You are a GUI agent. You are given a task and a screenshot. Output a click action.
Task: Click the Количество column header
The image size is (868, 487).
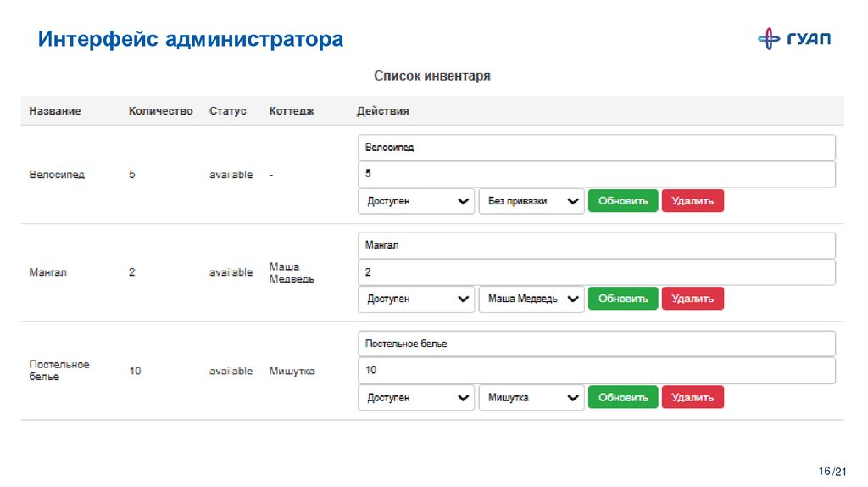click(160, 111)
